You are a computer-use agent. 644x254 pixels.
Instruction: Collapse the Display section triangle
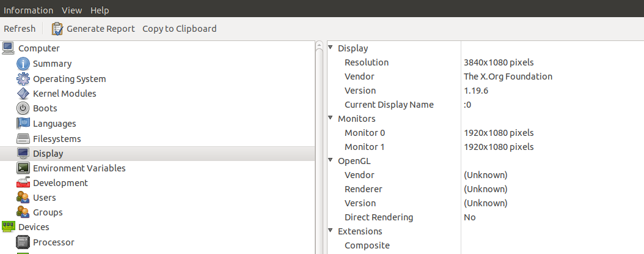point(331,48)
